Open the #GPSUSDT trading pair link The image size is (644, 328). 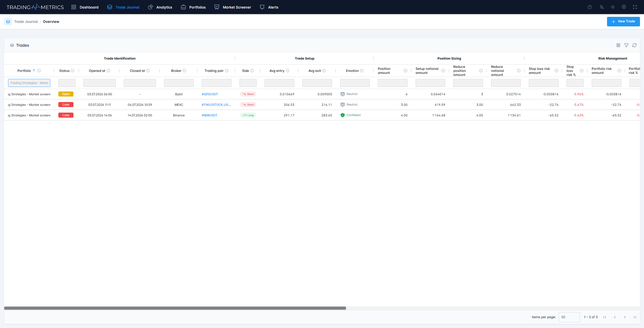point(210,94)
